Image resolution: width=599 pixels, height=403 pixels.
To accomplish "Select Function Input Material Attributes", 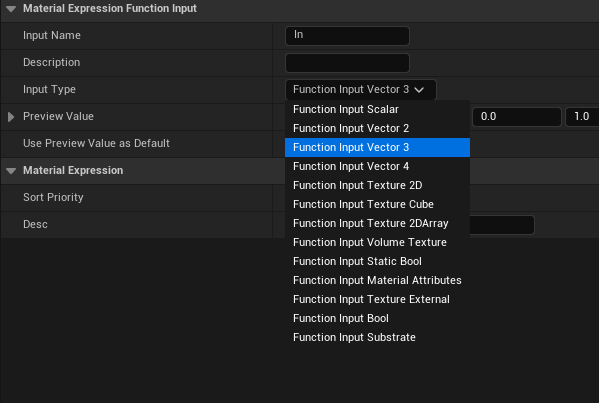I will click(377, 280).
